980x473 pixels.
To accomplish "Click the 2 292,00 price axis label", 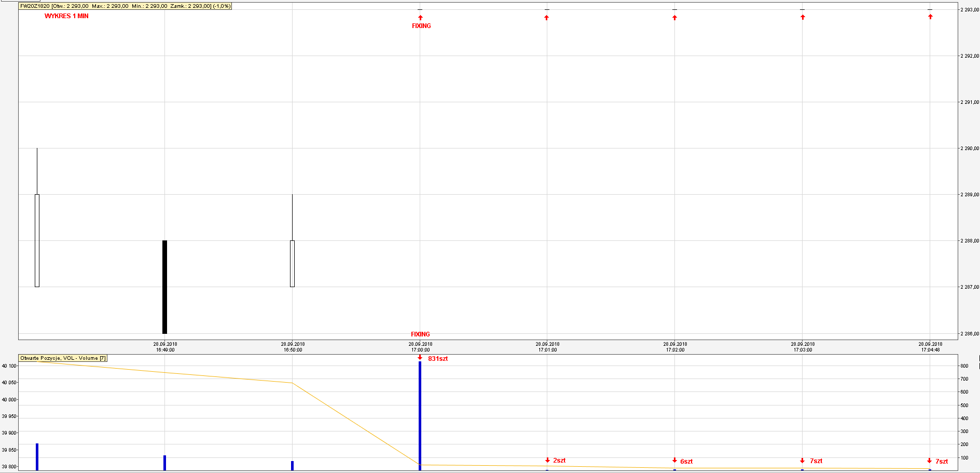I will click(969, 56).
